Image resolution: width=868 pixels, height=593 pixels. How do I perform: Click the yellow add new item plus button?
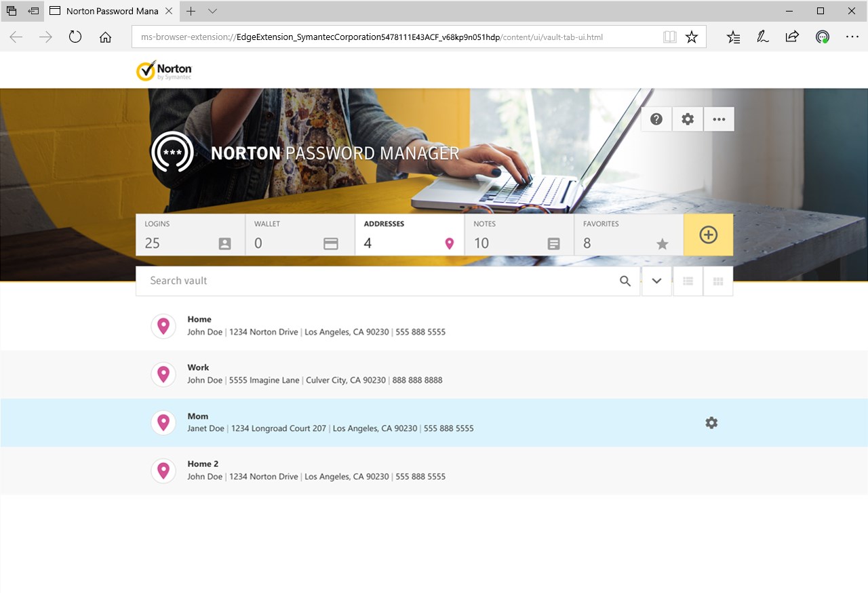coord(708,235)
